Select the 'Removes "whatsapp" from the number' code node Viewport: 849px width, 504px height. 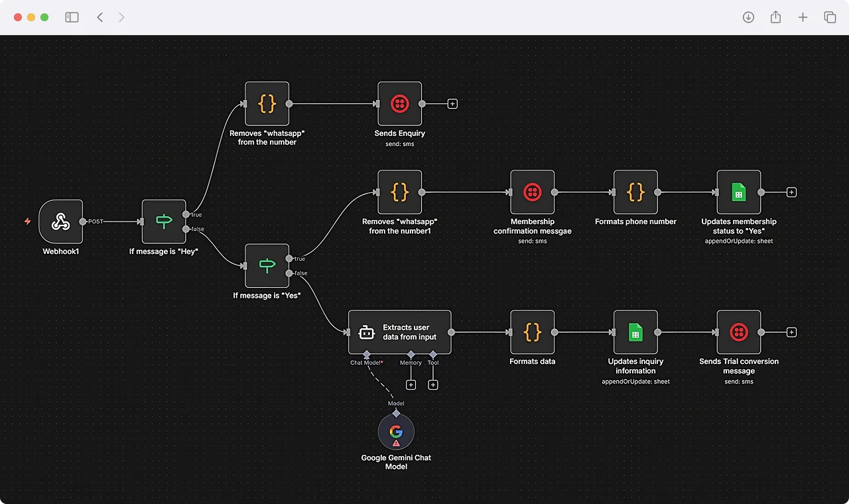coord(267,103)
